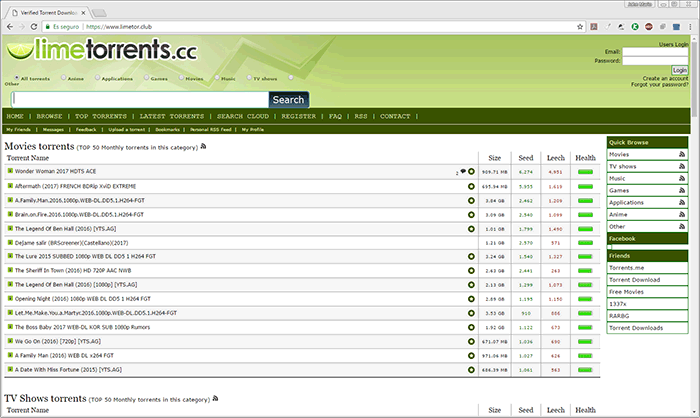Select the Games search category radio
This screenshot has height=418, width=700.
pyautogui.click(x=146, y=77)
